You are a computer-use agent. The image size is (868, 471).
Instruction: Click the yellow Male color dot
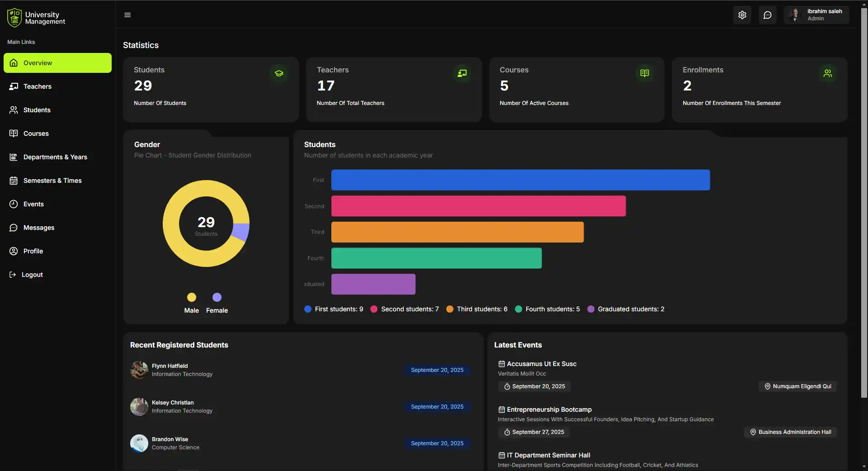192,297
